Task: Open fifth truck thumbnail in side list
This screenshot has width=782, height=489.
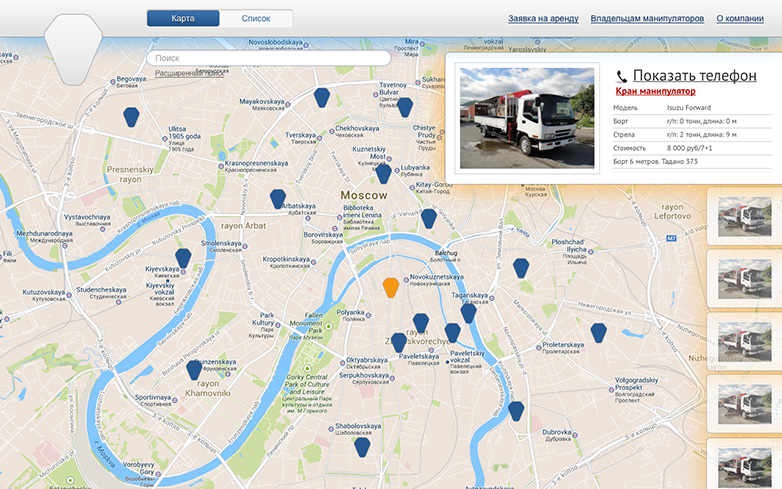Action: [744, 468]
